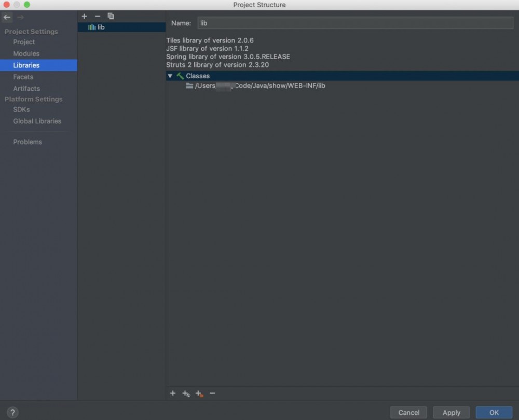The width and height of the screenshot is (519, 420).
Task: Collapse the Classes node
Action: coord(170,76)
